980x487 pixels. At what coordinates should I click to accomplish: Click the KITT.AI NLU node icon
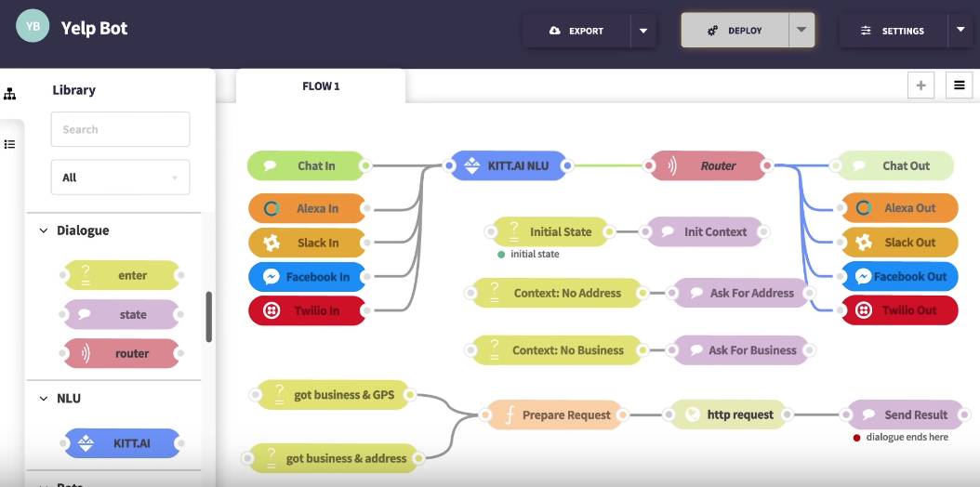471,166
